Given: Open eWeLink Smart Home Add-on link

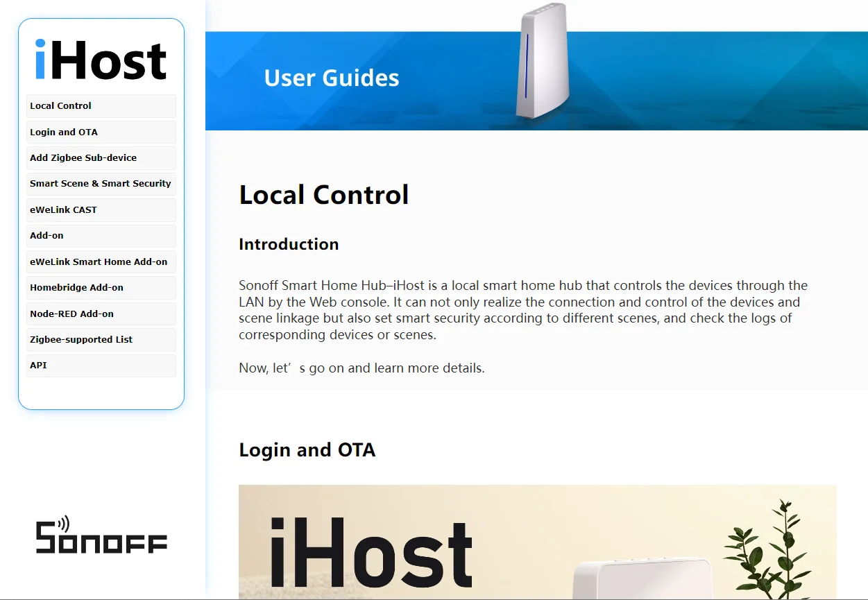Looking at the screenshot, I should pos(101,262).
